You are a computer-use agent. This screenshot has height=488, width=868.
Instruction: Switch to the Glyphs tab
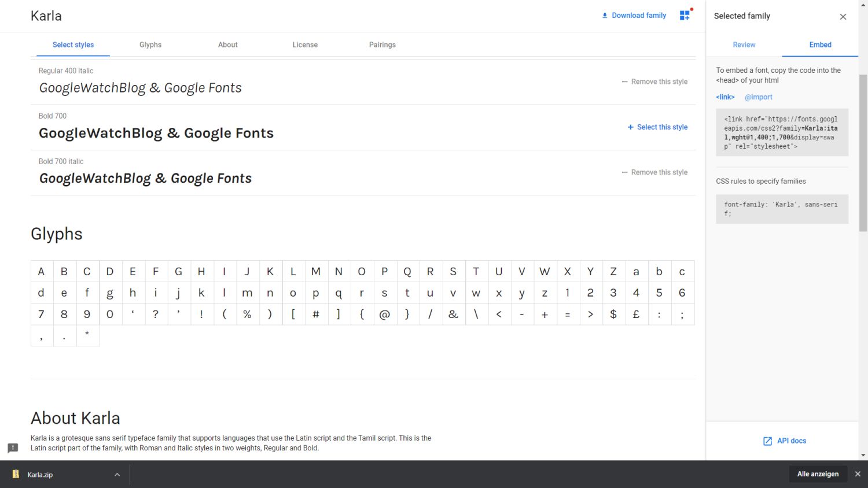tap(150, 45)
